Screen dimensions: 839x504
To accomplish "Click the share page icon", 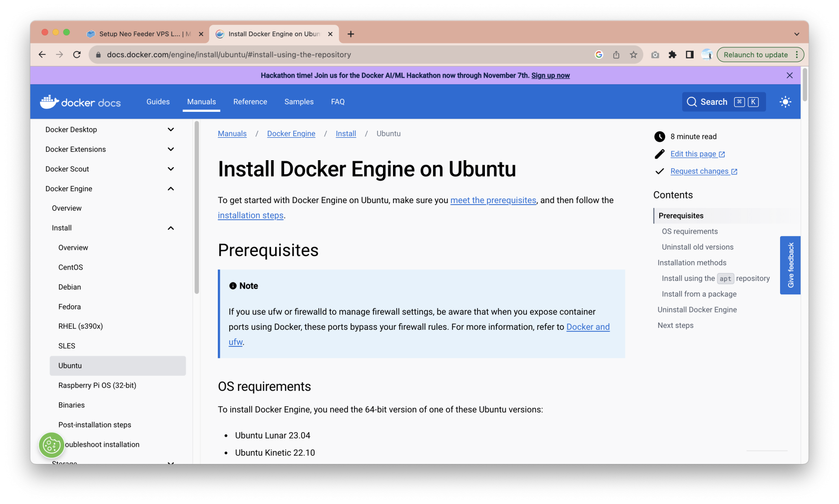I will pos(616,54).
